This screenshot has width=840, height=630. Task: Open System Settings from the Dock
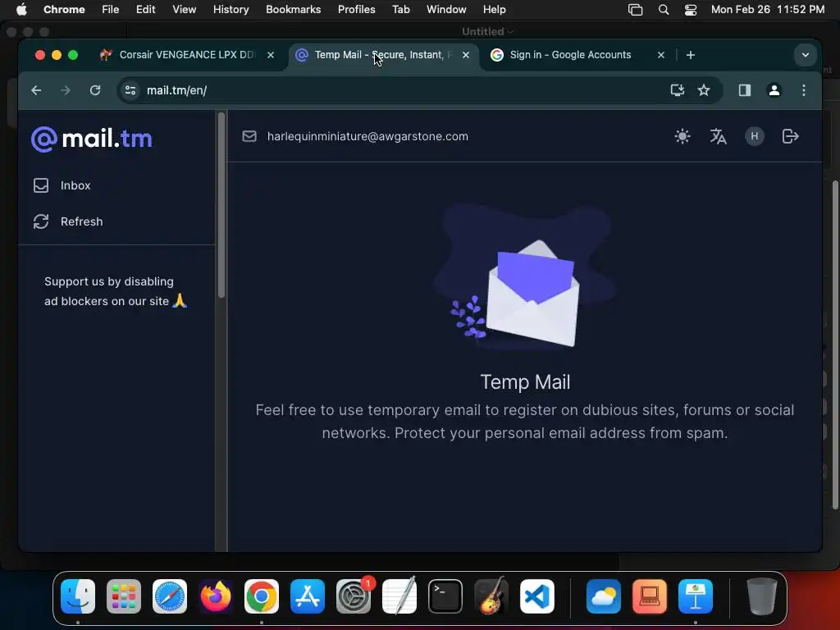[354, 596]
